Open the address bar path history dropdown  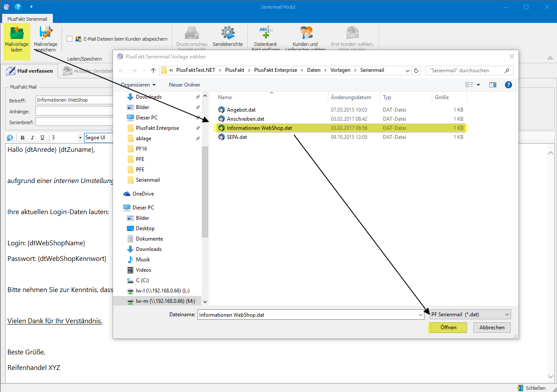pos(407,71)
